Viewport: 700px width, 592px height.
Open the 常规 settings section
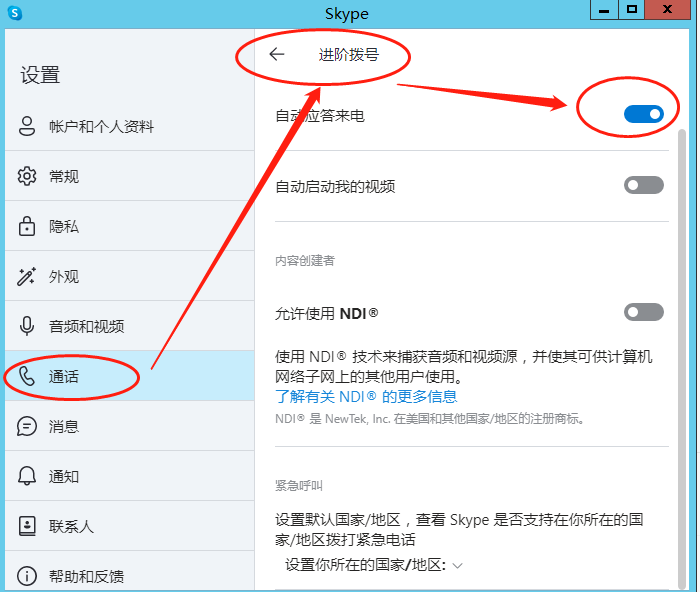pyautogui.click(x=129, y=176)
